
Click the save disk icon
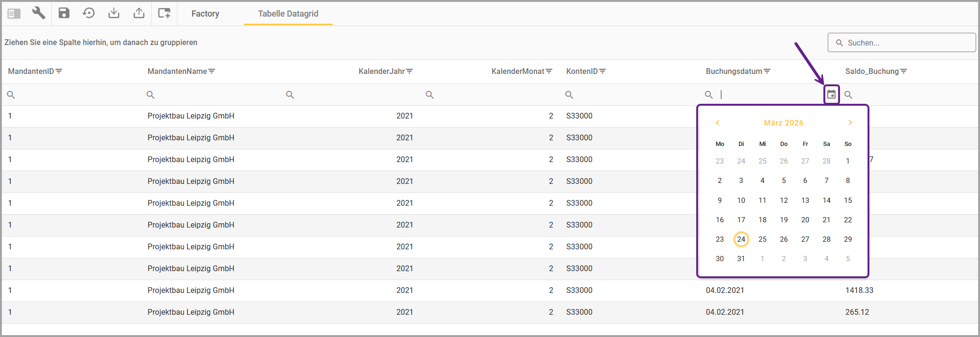(x=64, y=13)
